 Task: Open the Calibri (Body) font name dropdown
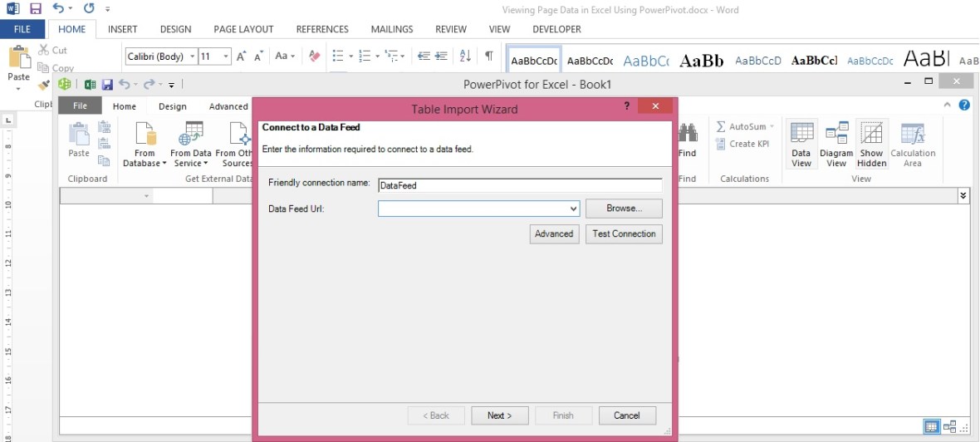[193, 56]
